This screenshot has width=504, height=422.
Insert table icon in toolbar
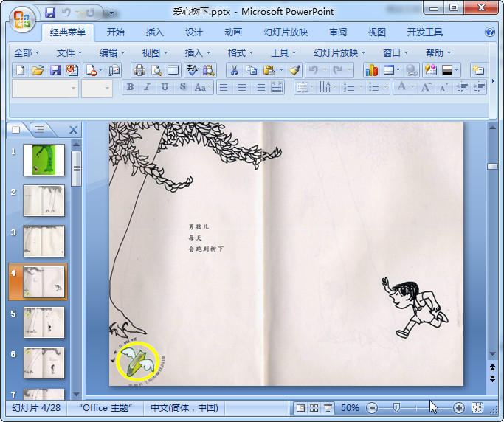tap(389, 70)
